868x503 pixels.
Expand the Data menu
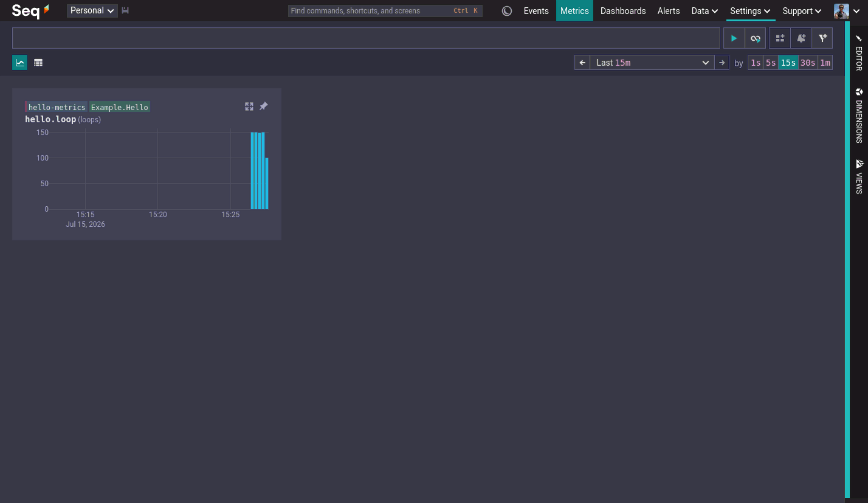click(x=704, y=11)
